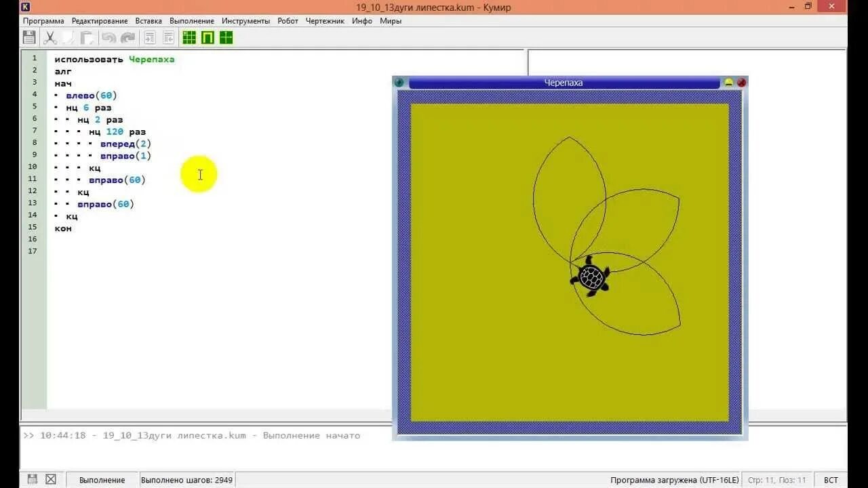The image size is (868, 488).
Task: Click 'вправо(60)' on line 11
Action: click(x=117, y=180)
